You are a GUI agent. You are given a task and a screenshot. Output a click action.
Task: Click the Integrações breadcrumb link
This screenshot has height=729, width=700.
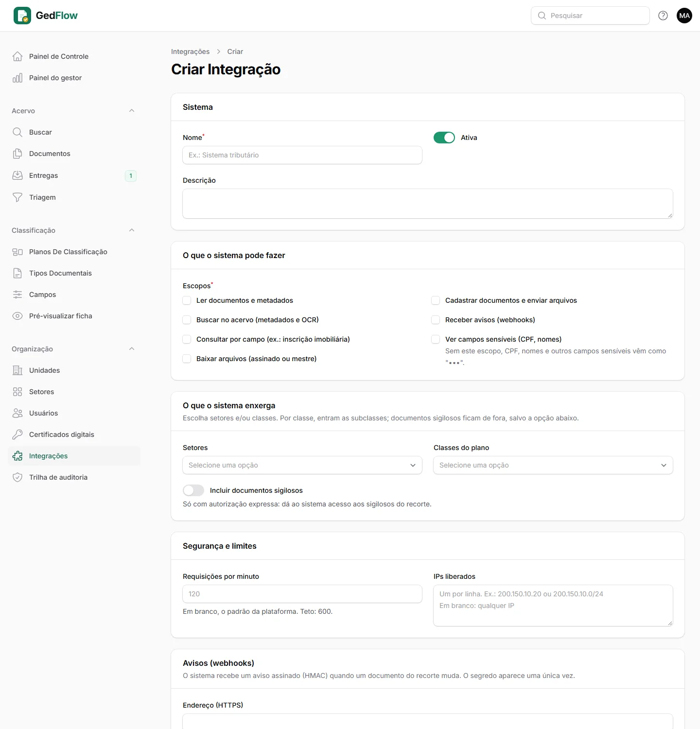click(x=191, y=52)
